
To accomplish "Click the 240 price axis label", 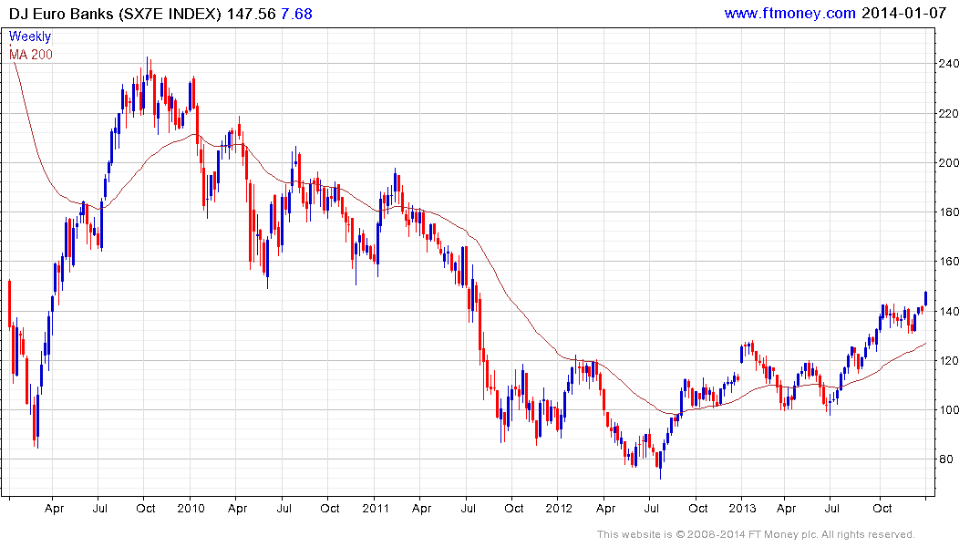I will pyautogui.click(x=949, y=64).
